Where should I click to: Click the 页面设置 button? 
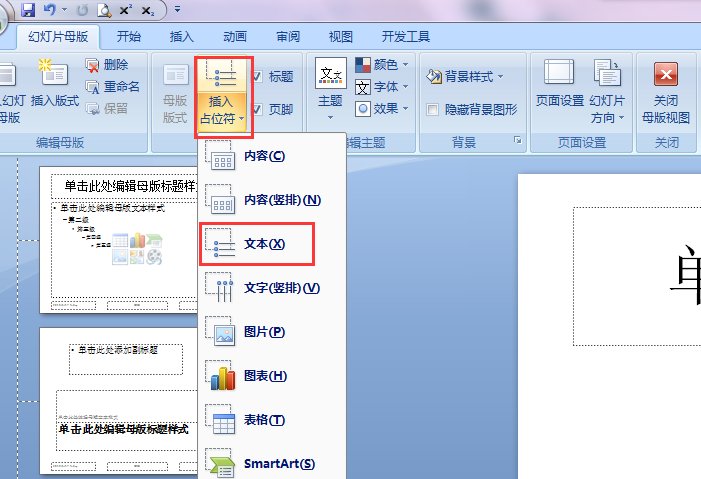pyautogui.click(x=560, y=84)
